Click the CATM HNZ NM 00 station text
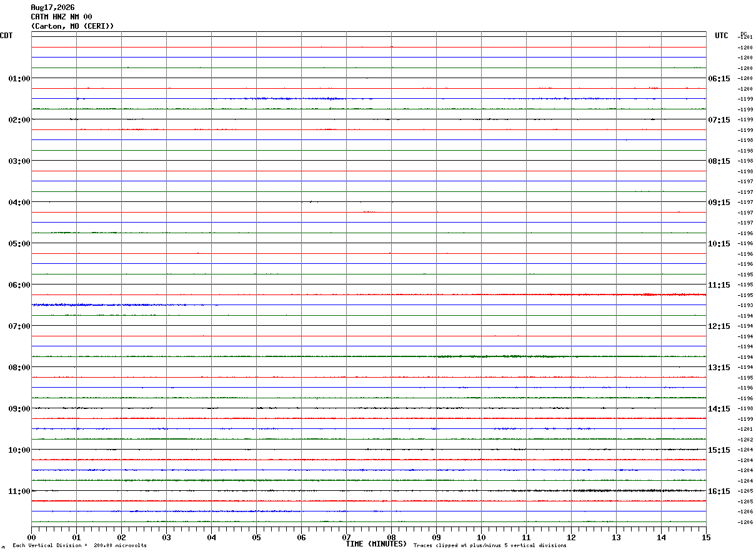The image size is (756, 554). (61, 17)
